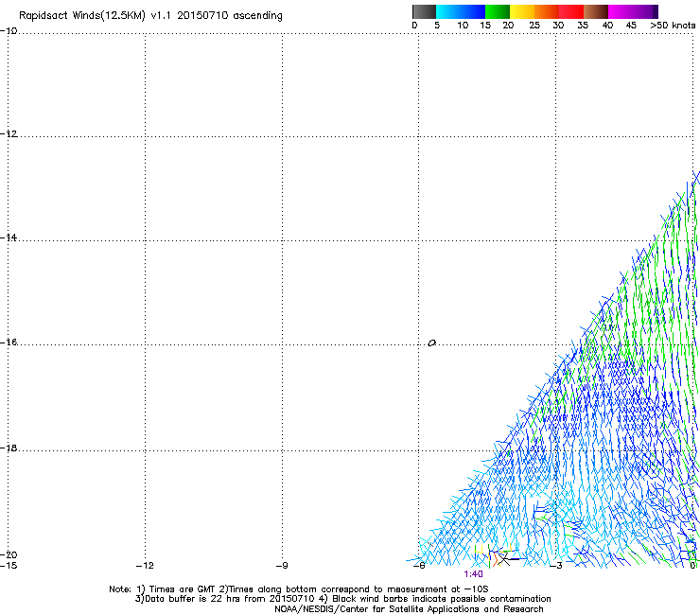Click the latitude axis label '-16'
This screenshot has width=700, height=615.
pos(9,343)
